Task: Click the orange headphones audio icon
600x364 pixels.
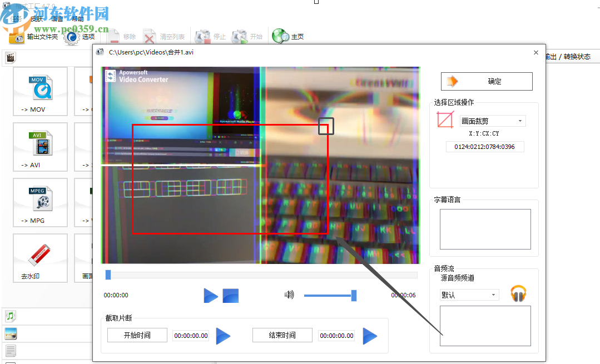Action: point(518,293)
